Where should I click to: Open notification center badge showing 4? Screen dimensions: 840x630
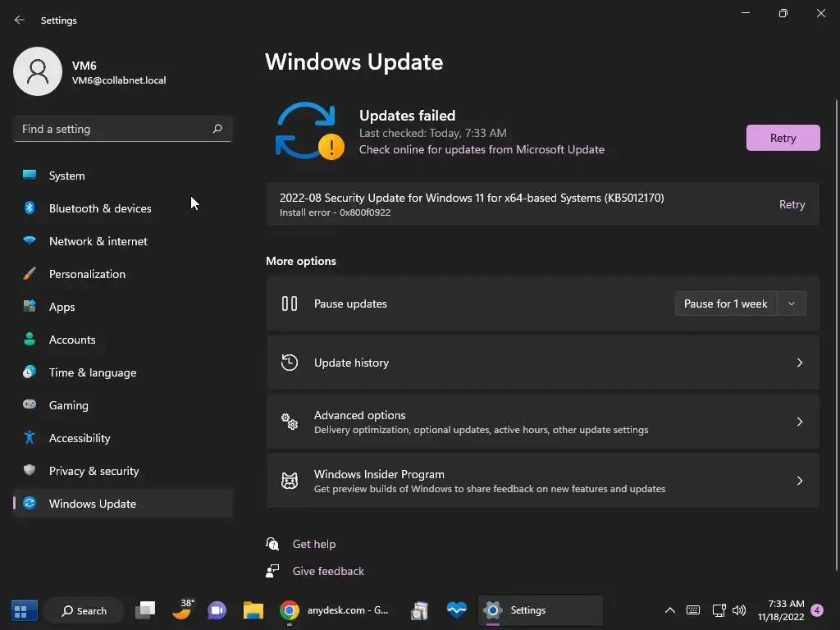click(x=817, y=610)
